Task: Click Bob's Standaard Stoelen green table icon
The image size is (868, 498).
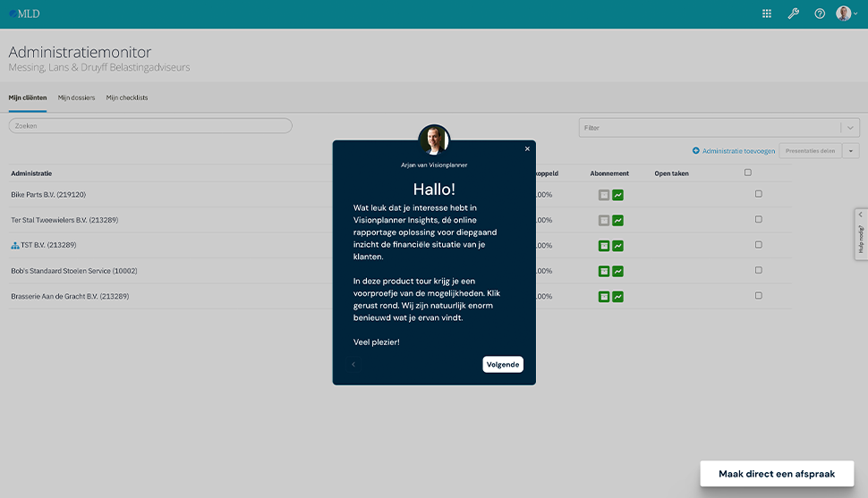Action: click(604, 272)
